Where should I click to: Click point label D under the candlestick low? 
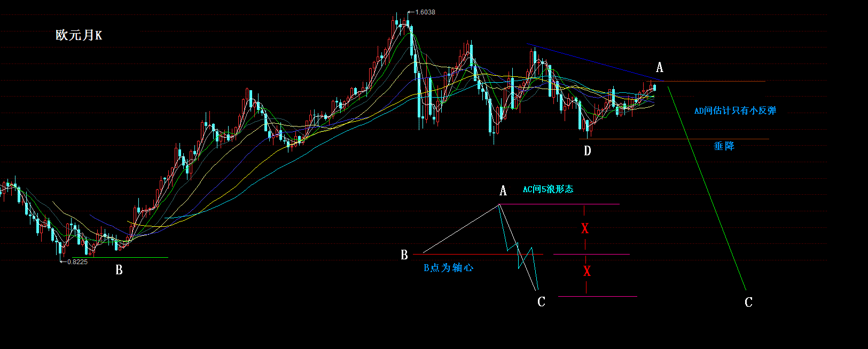coord(588,151)
